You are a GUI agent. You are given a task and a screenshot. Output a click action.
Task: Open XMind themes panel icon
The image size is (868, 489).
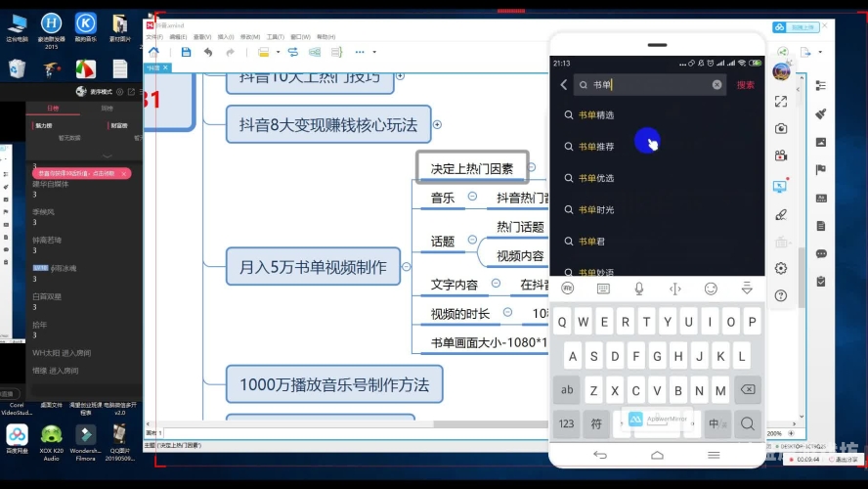[821, 199]
